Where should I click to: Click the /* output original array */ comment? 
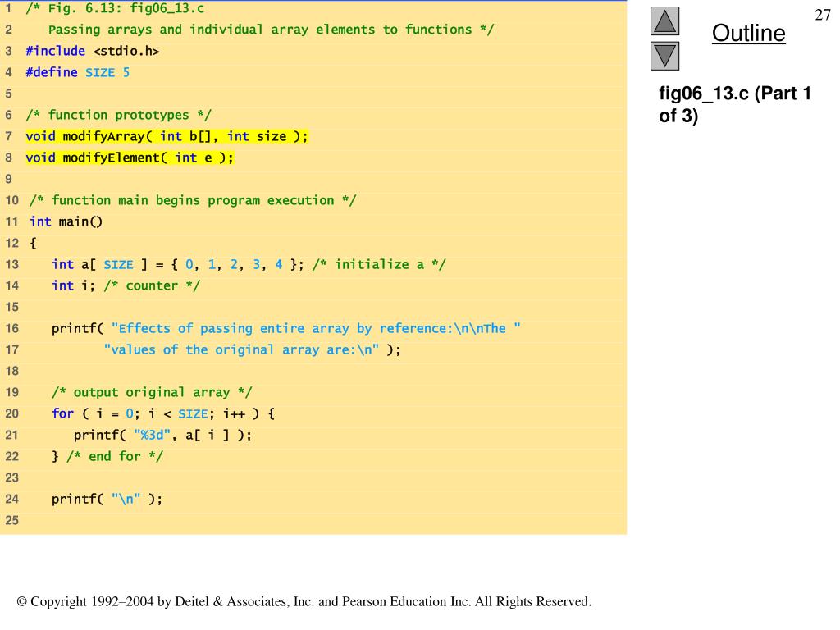point(152,392)
